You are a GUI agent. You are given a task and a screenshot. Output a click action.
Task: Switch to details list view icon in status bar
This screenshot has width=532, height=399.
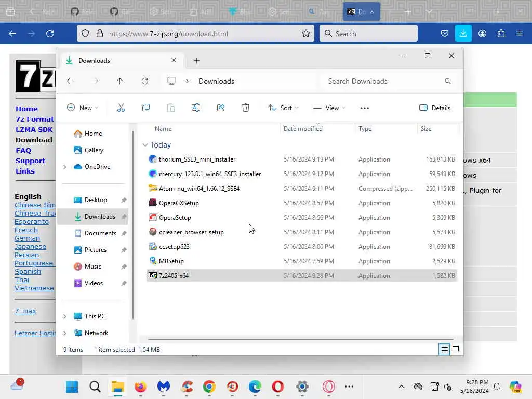[444, 349]
